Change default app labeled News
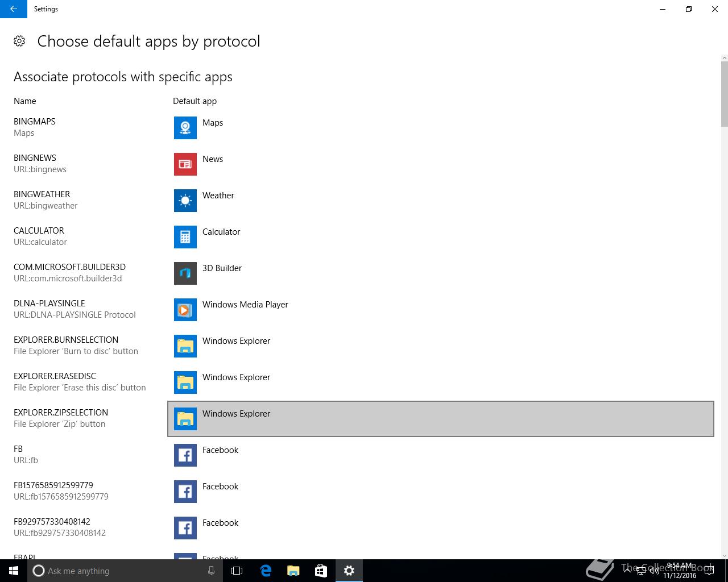728x582 pixels. 441,164
